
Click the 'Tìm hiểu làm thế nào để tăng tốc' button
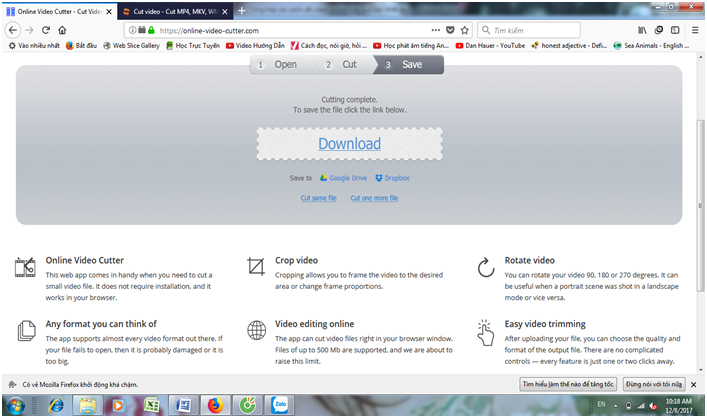point(567,383)
